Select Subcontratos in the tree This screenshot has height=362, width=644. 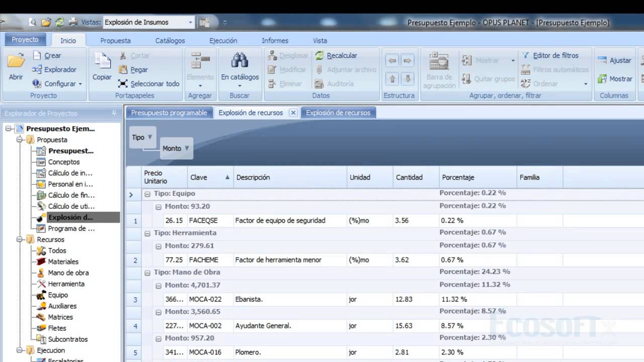click(68, 339)
